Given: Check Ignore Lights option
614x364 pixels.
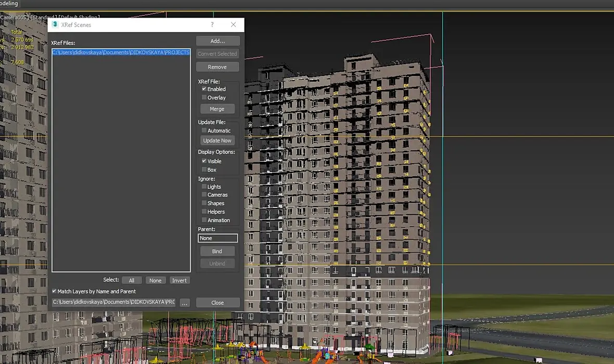Looking at the screenshot, I should click(204, 187).
